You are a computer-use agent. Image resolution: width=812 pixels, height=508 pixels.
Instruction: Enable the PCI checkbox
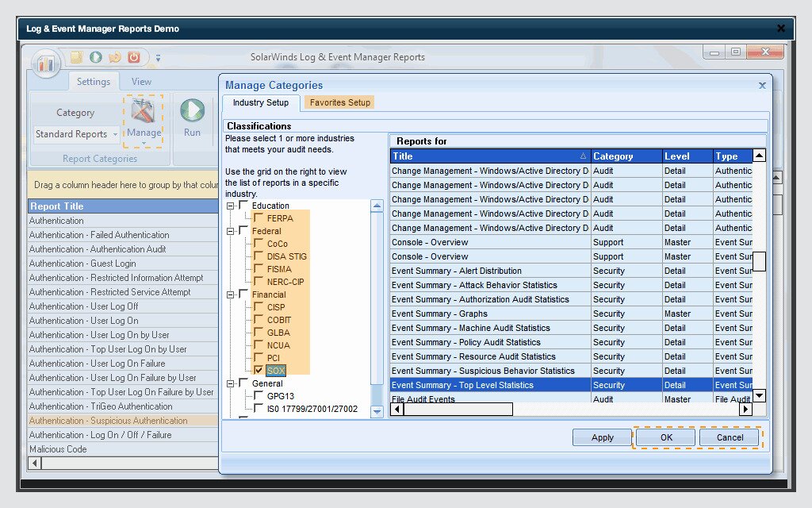pyautogui.click(x=258, y=356)
